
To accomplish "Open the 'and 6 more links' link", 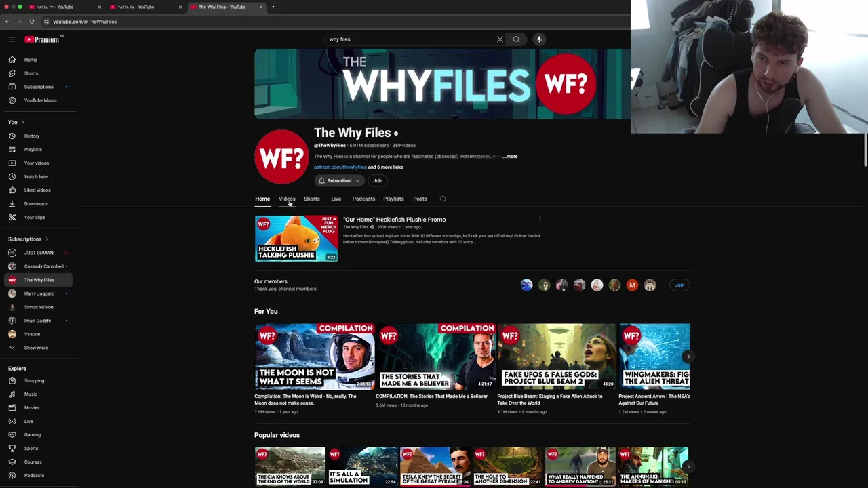I will [x=385, y=167].
